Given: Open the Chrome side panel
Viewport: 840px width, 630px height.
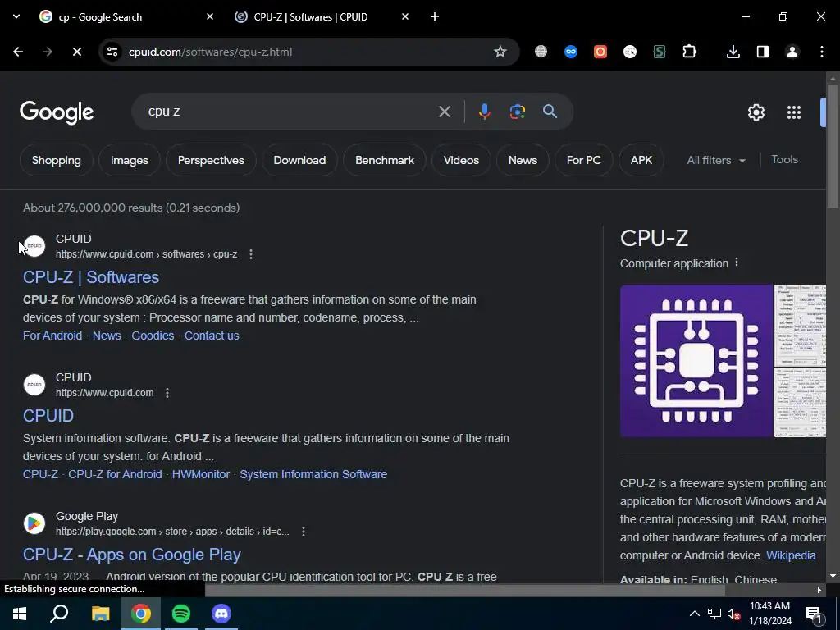Looking at the screenshot, I should (x=762, y=52).
